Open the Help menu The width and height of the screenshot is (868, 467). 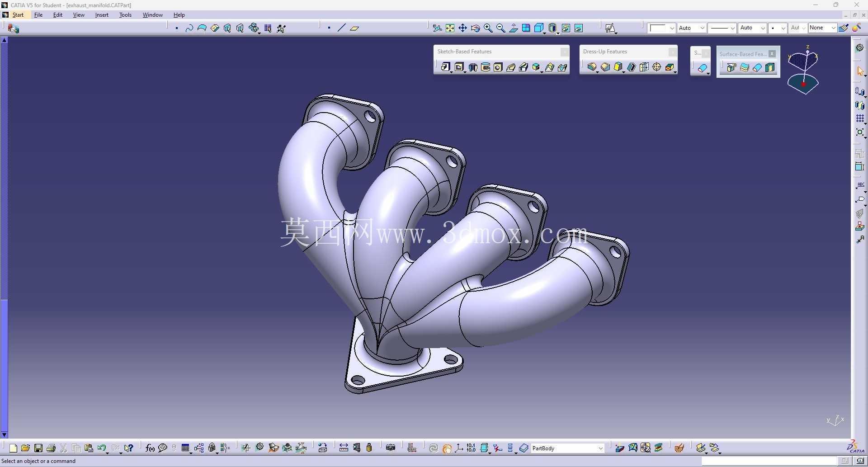coord(179,15)
